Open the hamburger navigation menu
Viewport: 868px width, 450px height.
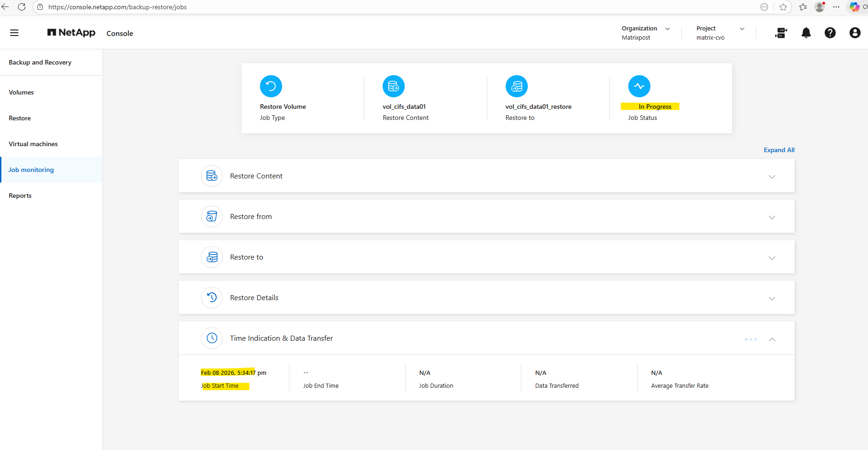(x=14, y=33)
